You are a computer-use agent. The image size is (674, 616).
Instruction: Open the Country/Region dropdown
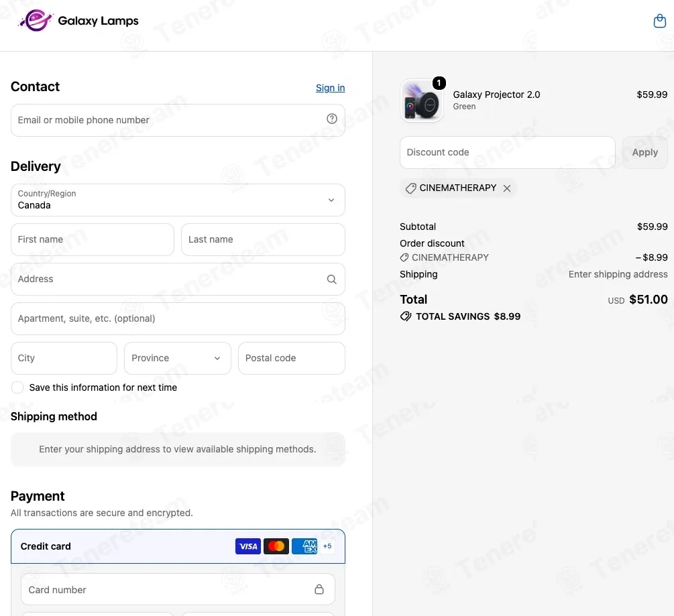point(178,200)
